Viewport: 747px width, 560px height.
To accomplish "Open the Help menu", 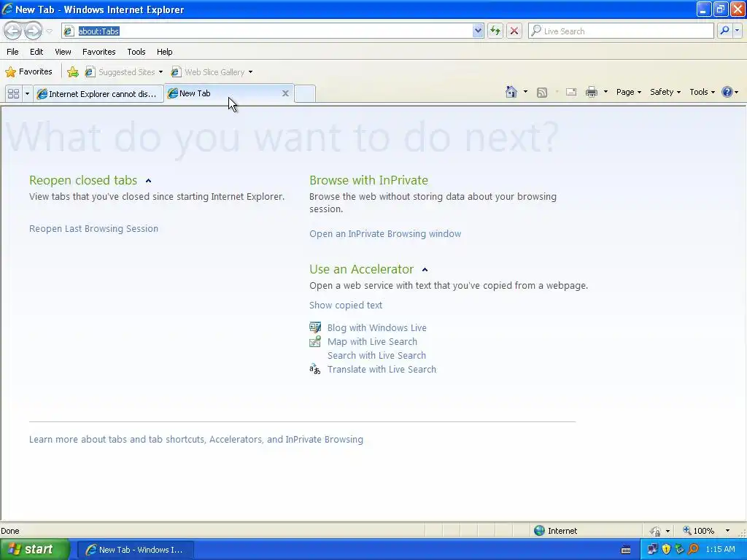I will point(165,52).
